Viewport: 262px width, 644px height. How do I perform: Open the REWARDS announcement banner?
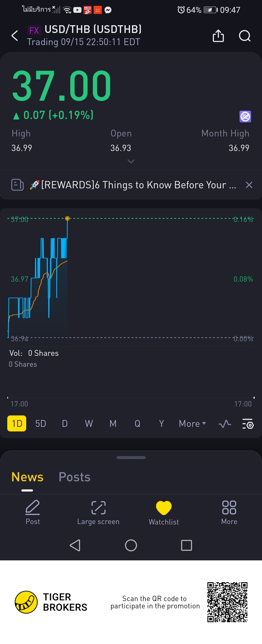click(x=133, y=185)
